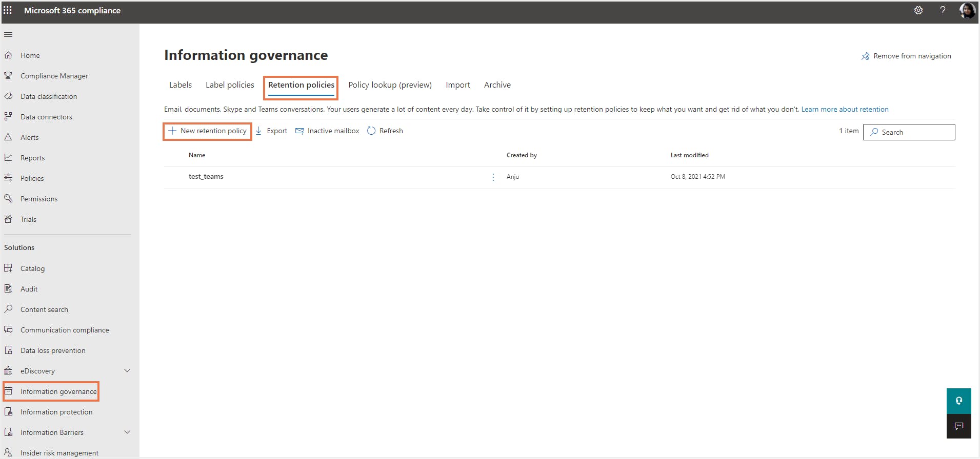Click the Oct 8, 2021 4:52 PM date
Image resolution: width=980 pixels, height=459 pixels.
point(698,177)
